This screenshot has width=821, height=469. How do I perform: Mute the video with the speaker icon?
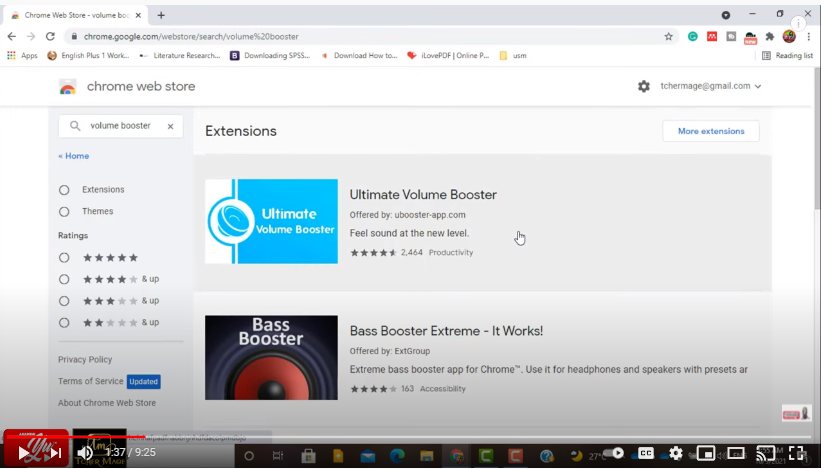85,453
